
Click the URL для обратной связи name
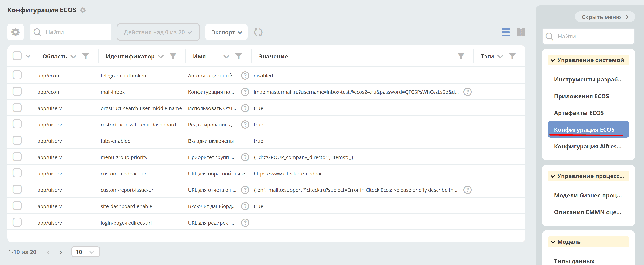point(217,174)
